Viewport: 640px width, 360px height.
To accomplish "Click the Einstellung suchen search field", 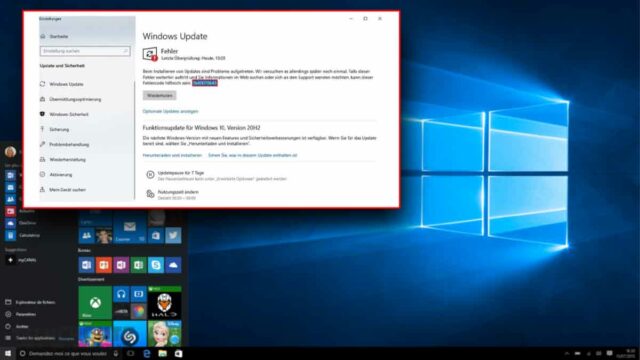I will tap(85, 51).
